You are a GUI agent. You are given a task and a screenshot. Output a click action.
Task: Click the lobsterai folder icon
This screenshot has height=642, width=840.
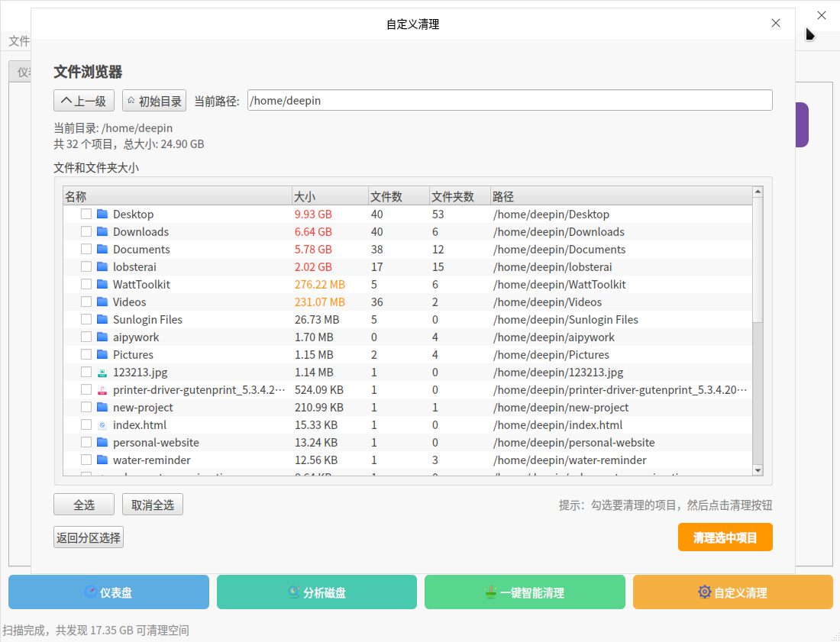[102, 267]
